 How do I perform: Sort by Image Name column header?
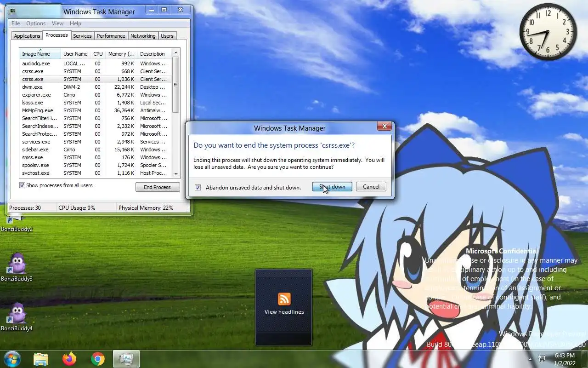[x=40, y=54]
